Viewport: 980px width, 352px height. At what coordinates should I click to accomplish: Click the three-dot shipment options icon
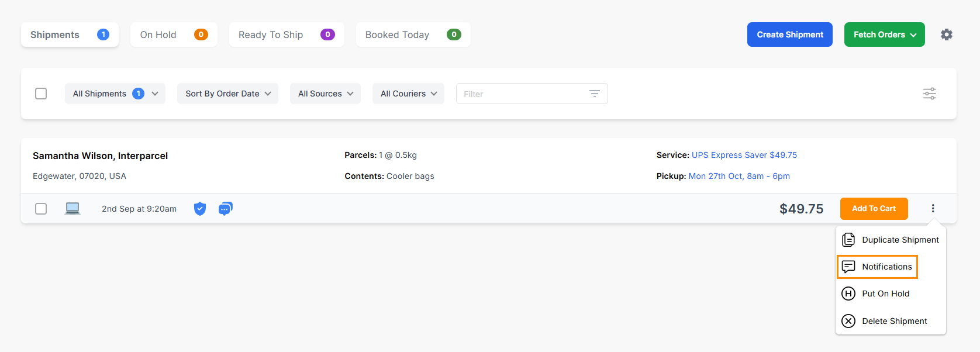pos(933,209)
